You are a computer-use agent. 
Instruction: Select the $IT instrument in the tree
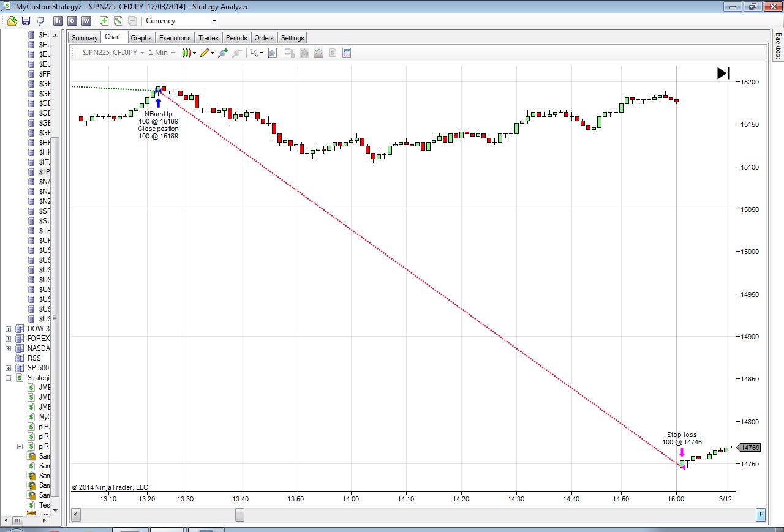coord(44,162)
